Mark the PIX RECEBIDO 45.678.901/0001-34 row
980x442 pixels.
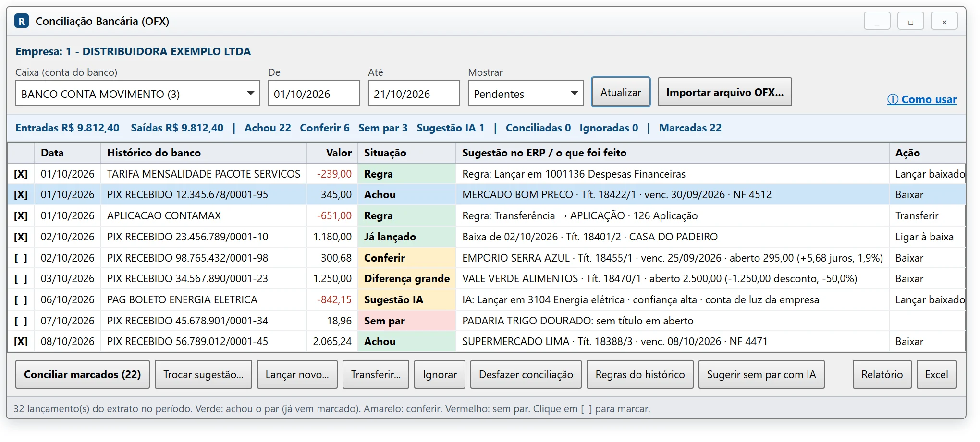pos(21,321)
